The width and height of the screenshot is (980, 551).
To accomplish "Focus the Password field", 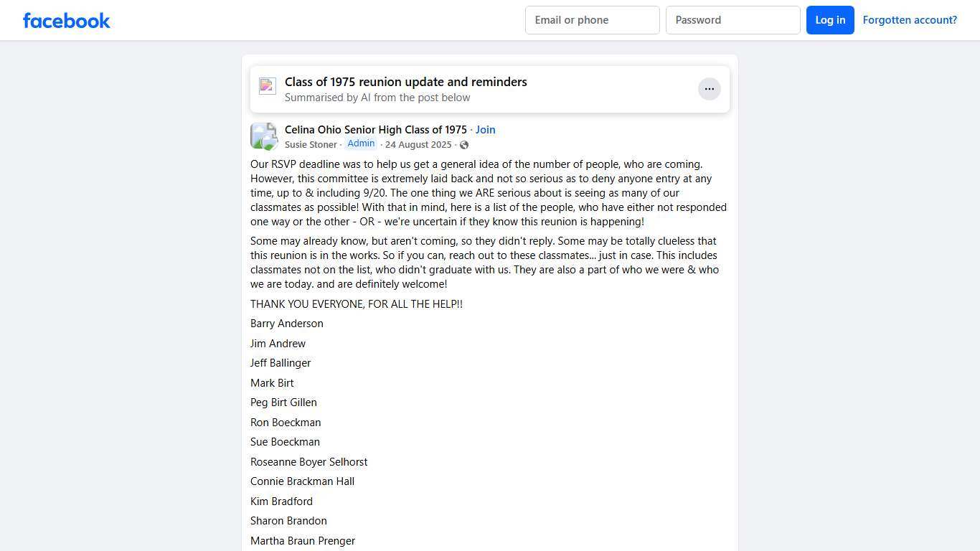I will click(732, 20).
